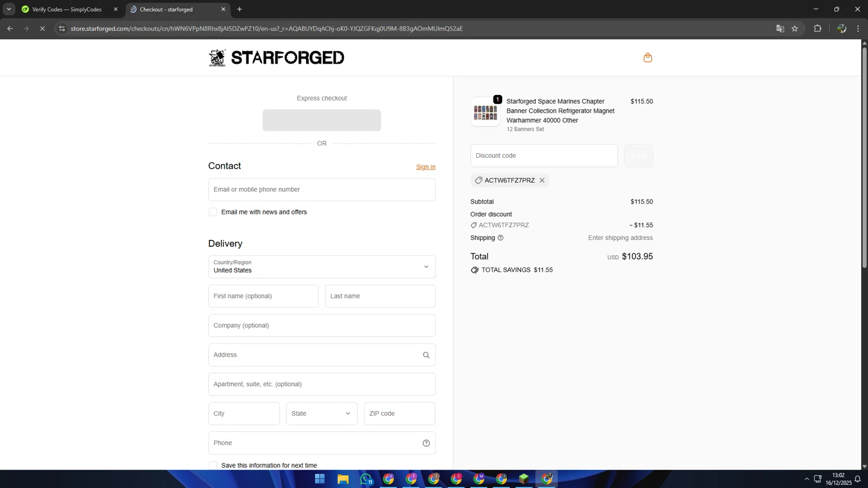Go forward to the next page
This screenshot has height=488, width=868.
click(26, 28)
